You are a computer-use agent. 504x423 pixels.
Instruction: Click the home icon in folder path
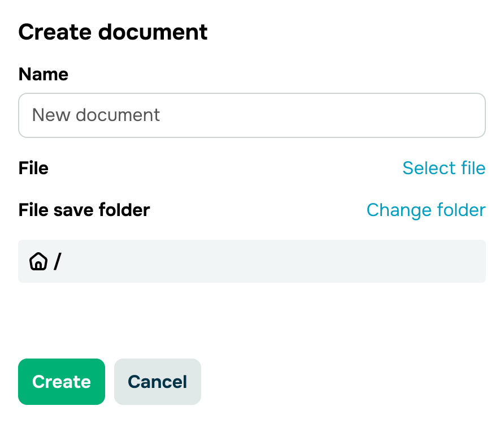pos(38,261)
